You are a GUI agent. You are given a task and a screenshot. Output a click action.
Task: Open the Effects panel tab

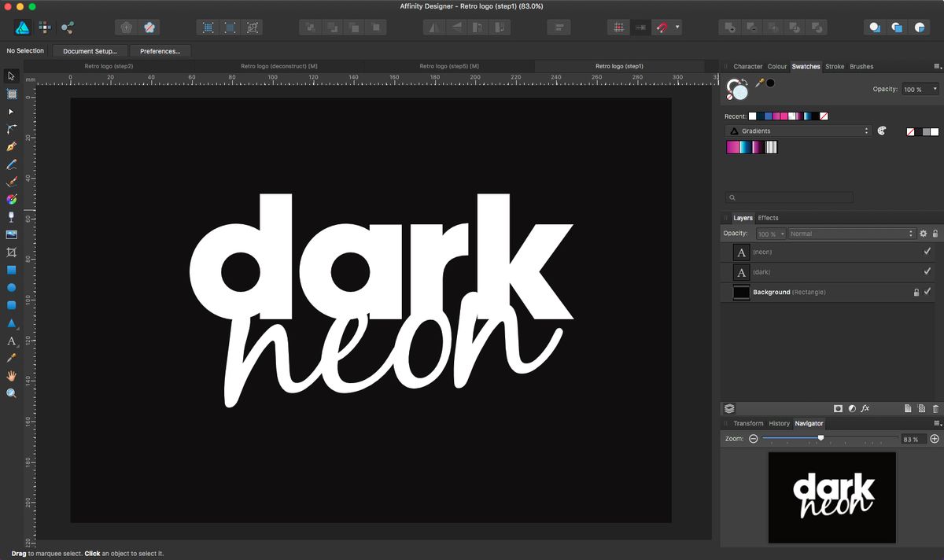tap(768, 218)
